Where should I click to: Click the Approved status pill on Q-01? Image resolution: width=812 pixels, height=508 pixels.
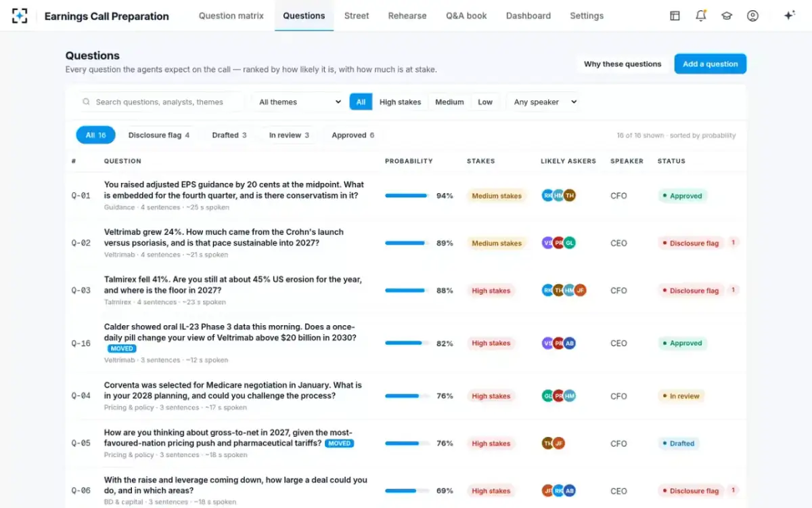682,196
